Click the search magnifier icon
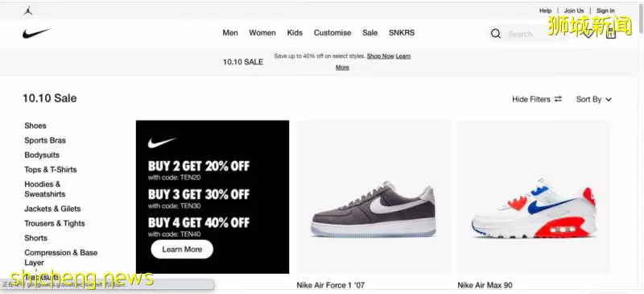The height and width of the screenshot is (294, 644). coord(496,34)
